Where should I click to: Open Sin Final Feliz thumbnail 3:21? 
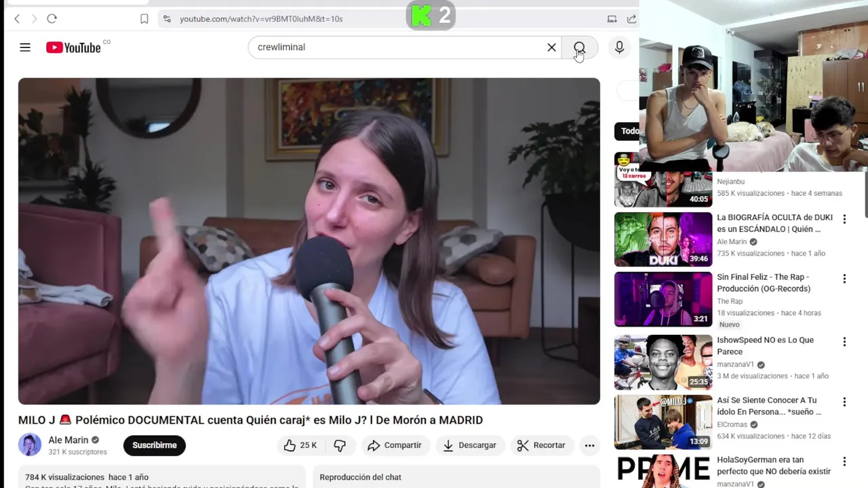[663, 299]
